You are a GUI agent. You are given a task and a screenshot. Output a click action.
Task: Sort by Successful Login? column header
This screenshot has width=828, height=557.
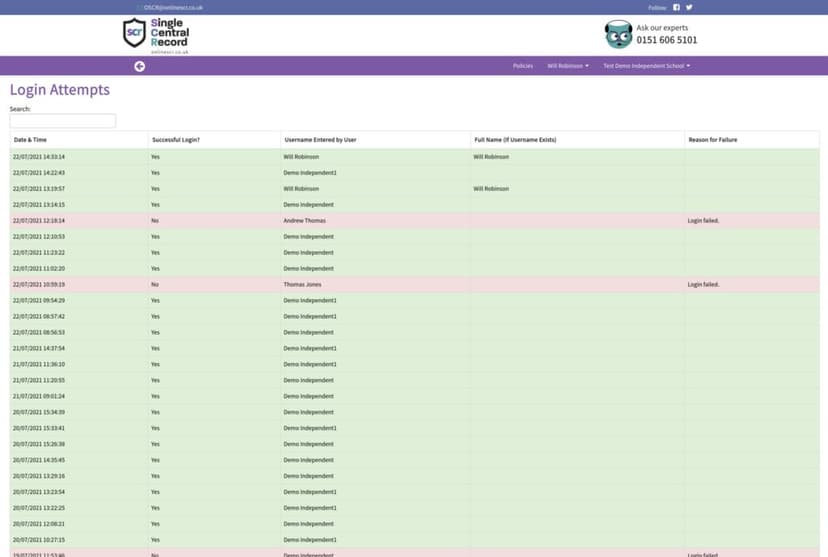[176, 140]
